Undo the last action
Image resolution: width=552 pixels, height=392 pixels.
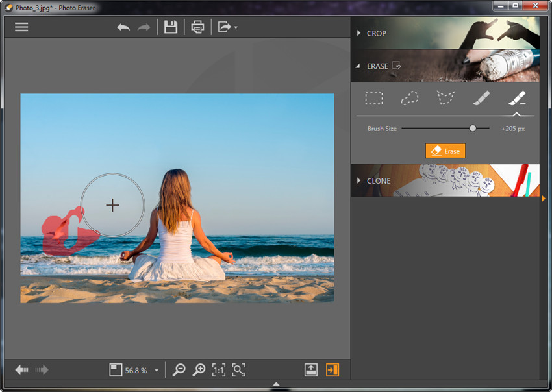coord(123,27)
